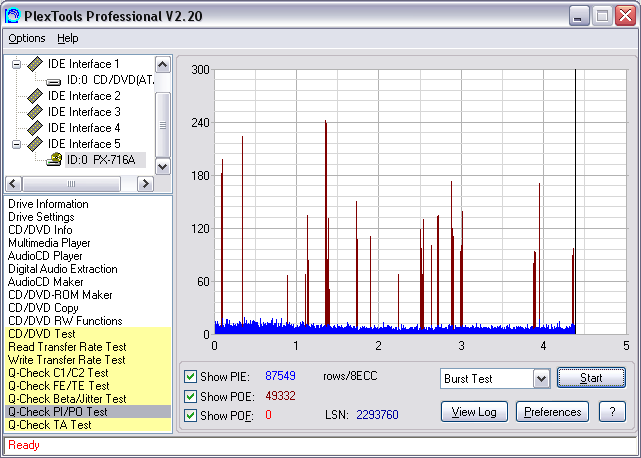This screenshot has width=641, height=458.
Task: Open Digital Audio Extraction
Action: tap(63, 269)
